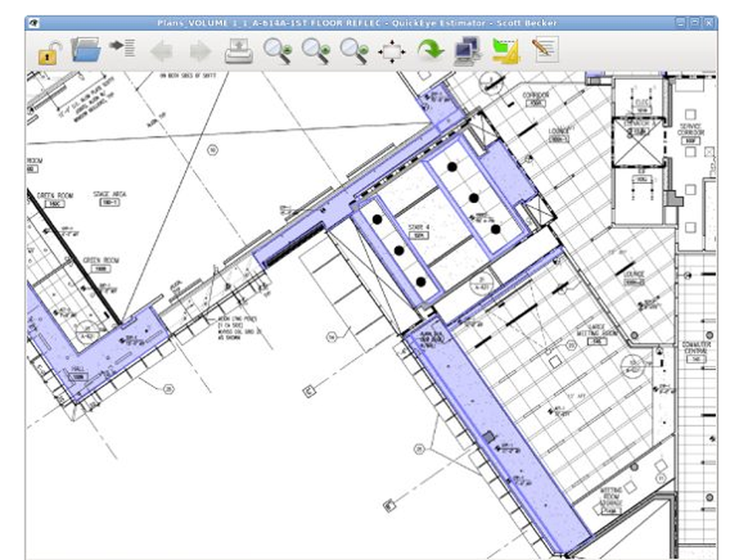Viewport: 739px width, 560px height.
Task: Click the last of the three magnifier icons
Action: click(x=354, y=50)
